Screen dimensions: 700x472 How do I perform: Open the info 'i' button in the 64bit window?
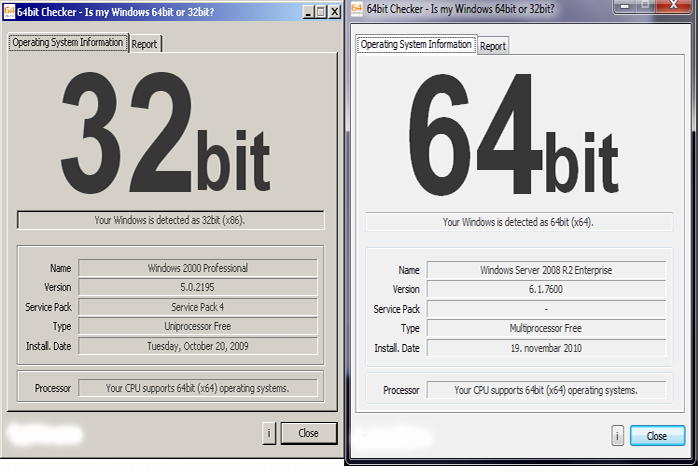[617, 436]
